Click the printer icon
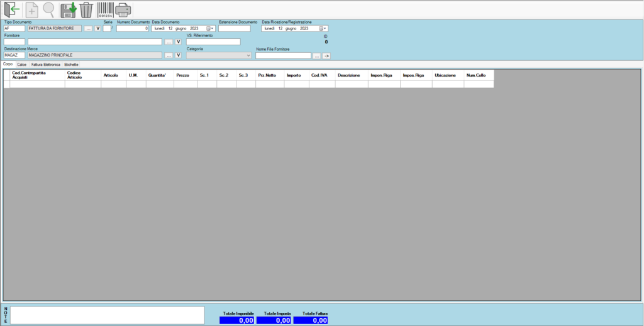Image resolution: width=644 pixels, height=326 pixels. (123, 9)
